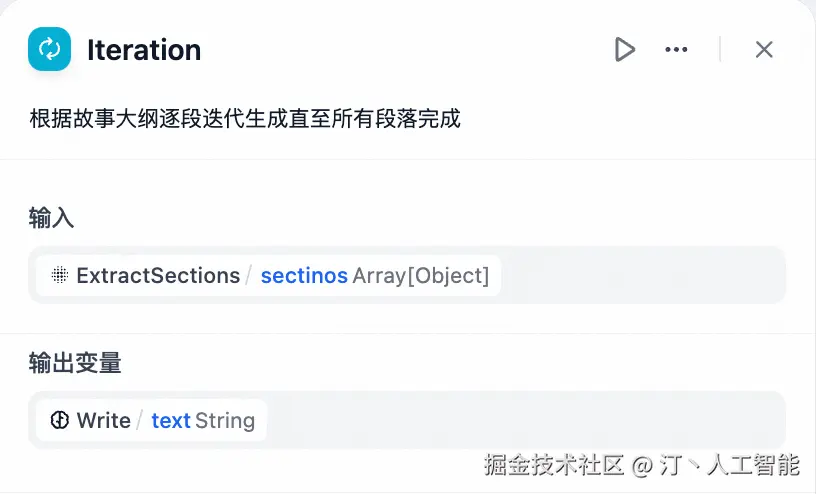This screenshot has width=816, height=494.
Task: Close the Iteration settings panel
Action: (x=764, y=49)
